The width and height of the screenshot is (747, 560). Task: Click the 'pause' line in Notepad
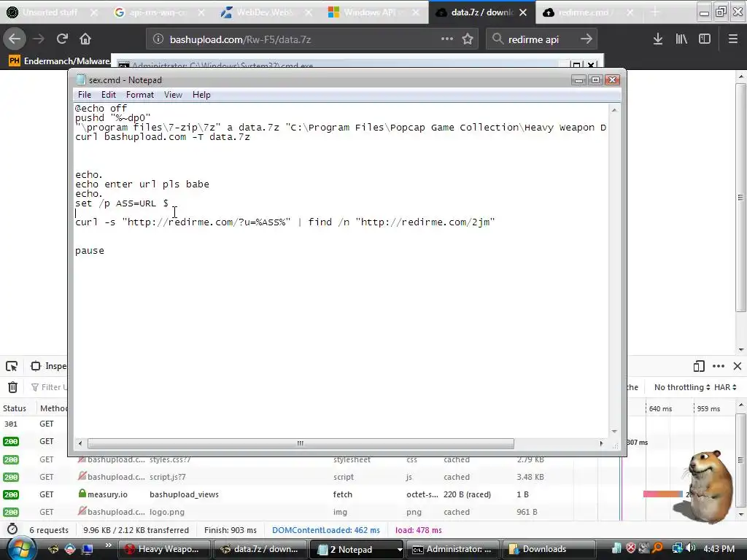click(x=90, y=251)
